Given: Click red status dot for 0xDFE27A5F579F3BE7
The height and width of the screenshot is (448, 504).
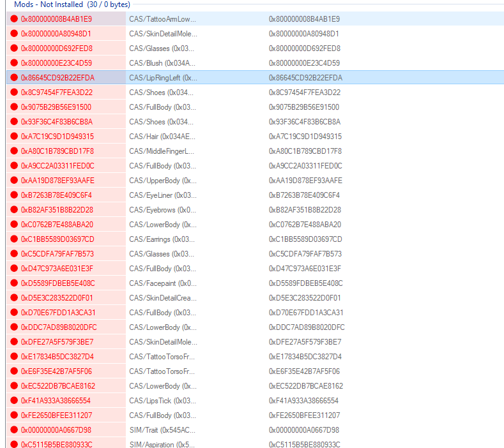Looking at the screenshot, I should (x=14, y=341).
